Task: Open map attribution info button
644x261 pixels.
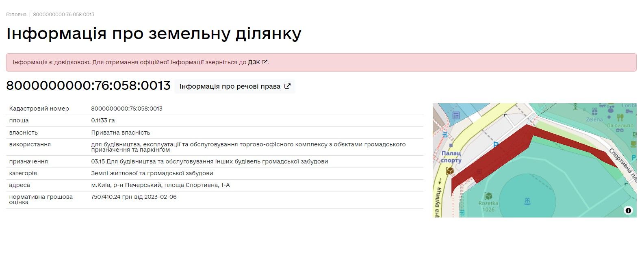Action: [628, 210]
